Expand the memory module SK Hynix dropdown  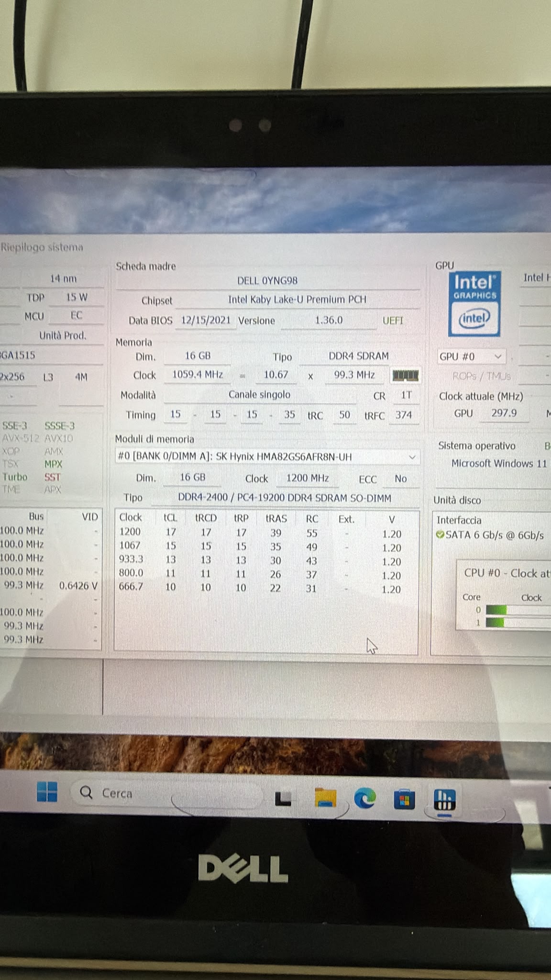tap(267, 457)
